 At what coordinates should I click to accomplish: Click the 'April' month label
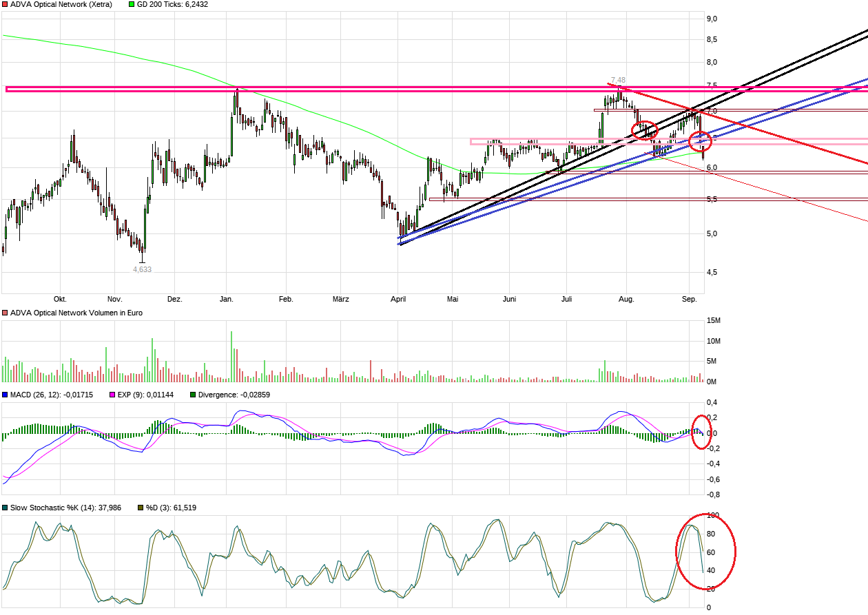click(x=398, y=299)
